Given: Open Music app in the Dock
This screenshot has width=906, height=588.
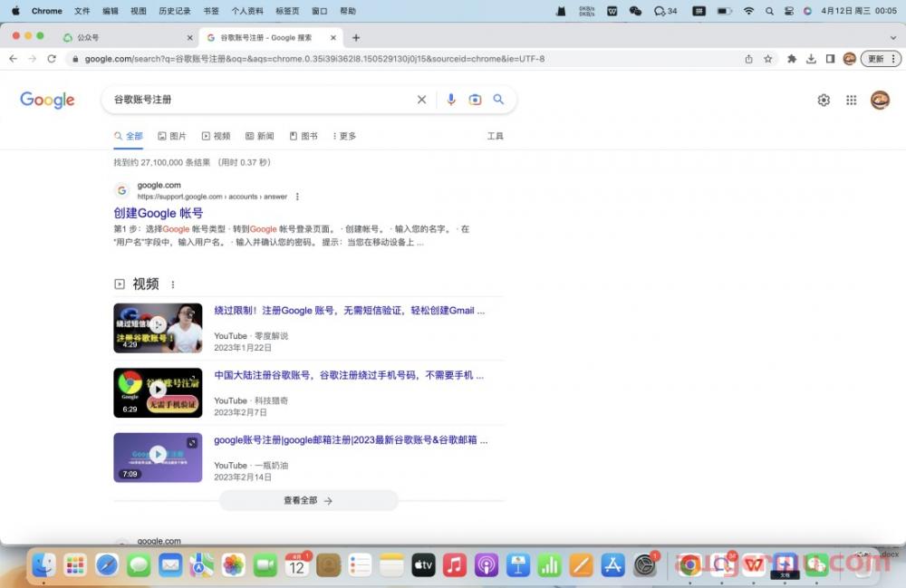Looking at the screenshot, I should pyautogui.click(x=455, y=565).
